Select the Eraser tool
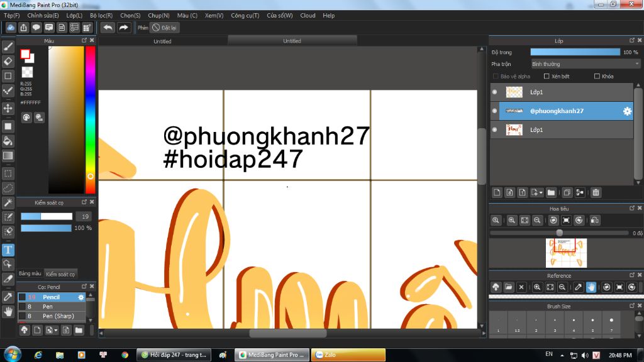Viewport: 644px width, 362px height. coord(8,61)
